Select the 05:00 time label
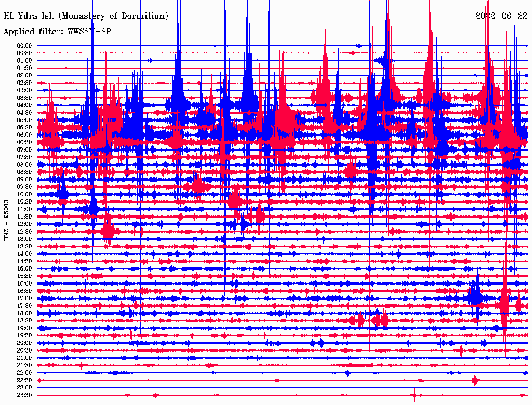Viewport: 532px width, 405px height. pos(24,120)
